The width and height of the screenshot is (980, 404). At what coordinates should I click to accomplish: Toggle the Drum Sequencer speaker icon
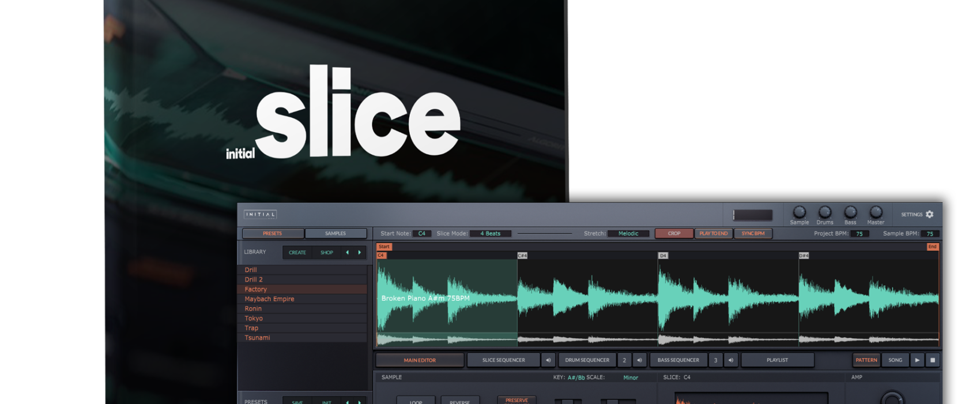point(639,360)
